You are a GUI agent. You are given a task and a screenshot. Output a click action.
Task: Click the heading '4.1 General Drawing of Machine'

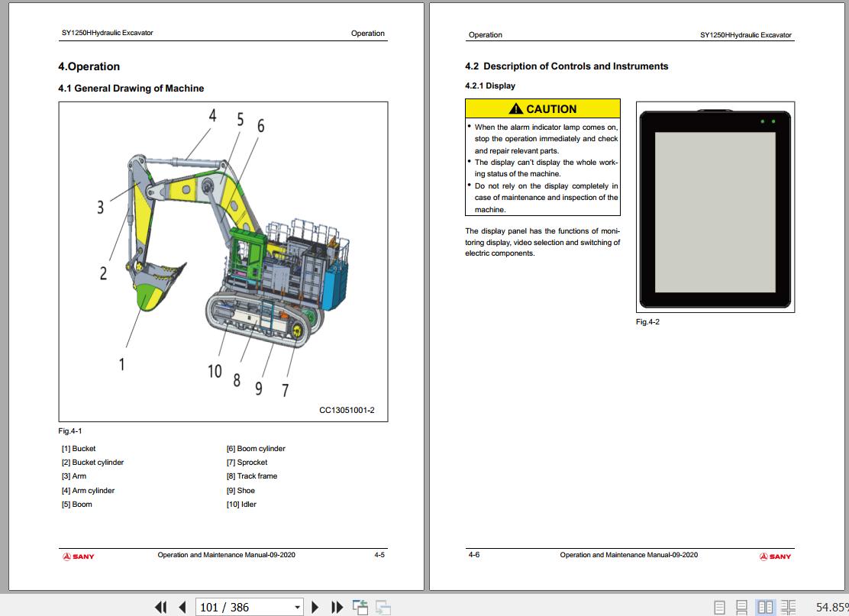[131, 89]
